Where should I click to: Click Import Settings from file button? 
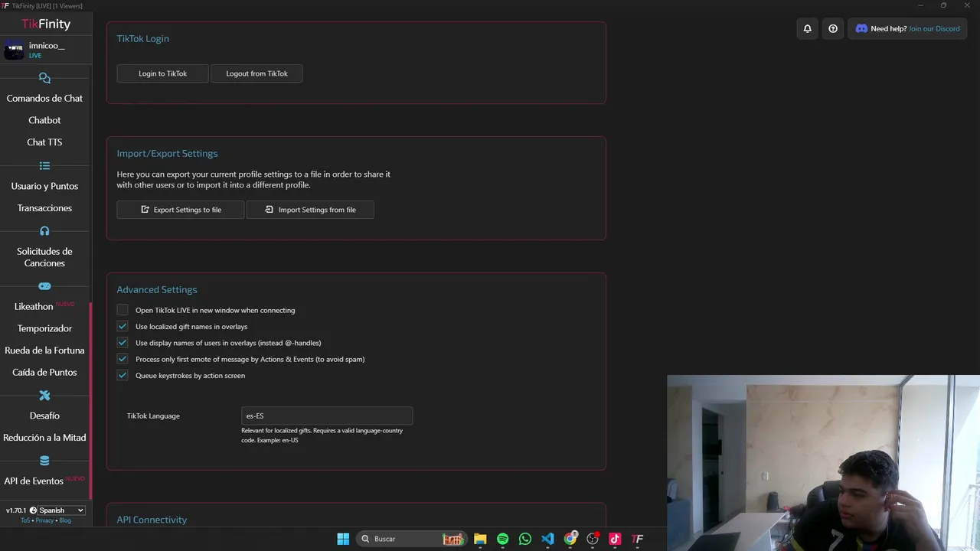[310, 210]
